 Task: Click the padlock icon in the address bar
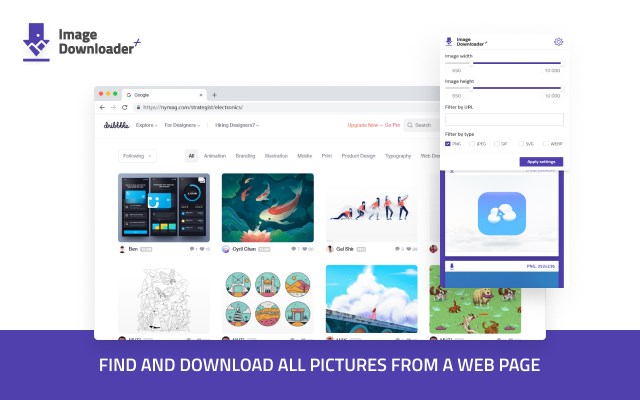[x=138, y=107]
